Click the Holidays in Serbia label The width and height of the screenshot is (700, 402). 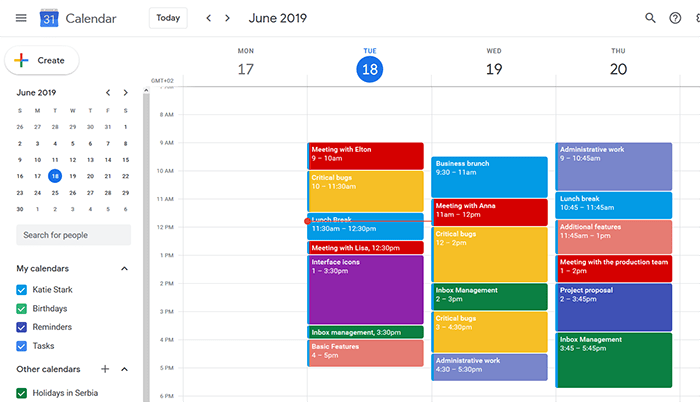(65, 393)
